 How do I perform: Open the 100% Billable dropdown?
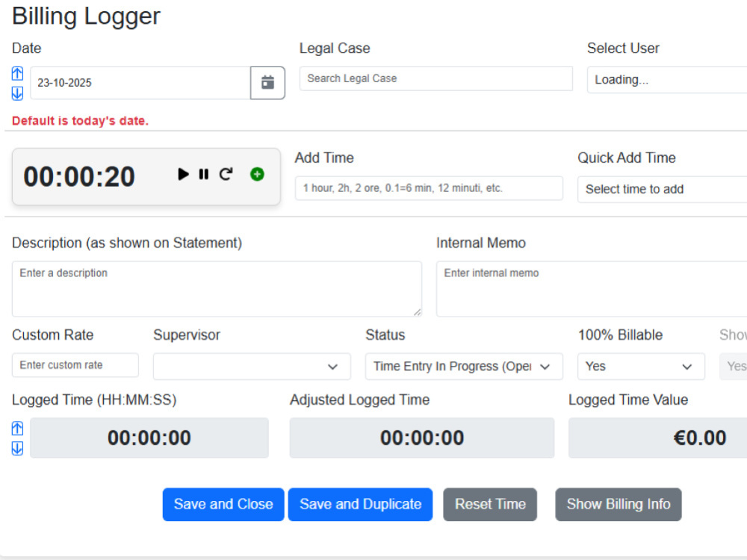pyautogui.click(x=641, y=366)
